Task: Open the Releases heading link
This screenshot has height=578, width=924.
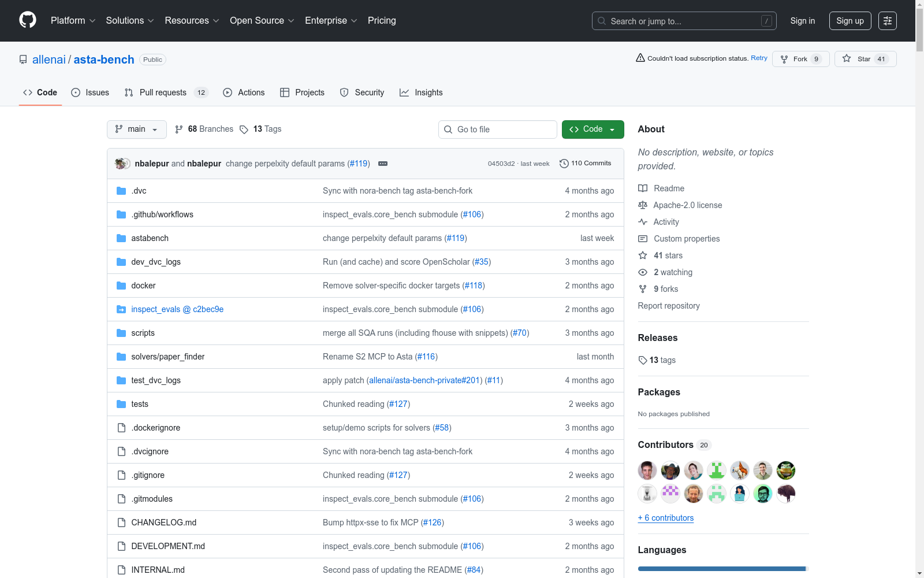Action: pos(658,338)
